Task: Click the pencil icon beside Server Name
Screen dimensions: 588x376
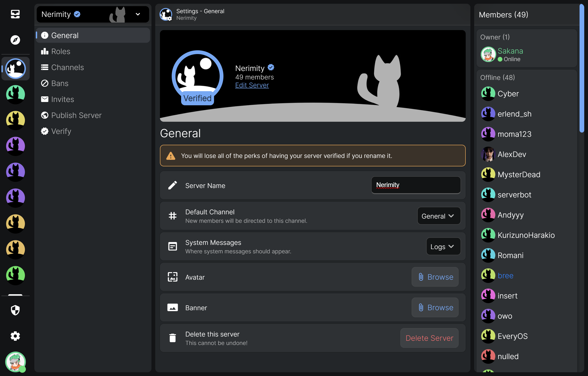Action: click(172, 185)
